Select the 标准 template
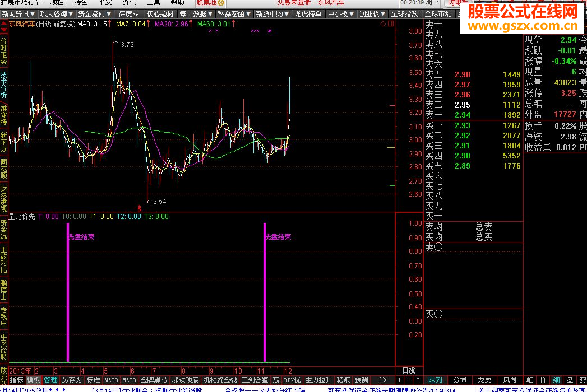This screenshot has width=587, height=392. click(93, 380)
